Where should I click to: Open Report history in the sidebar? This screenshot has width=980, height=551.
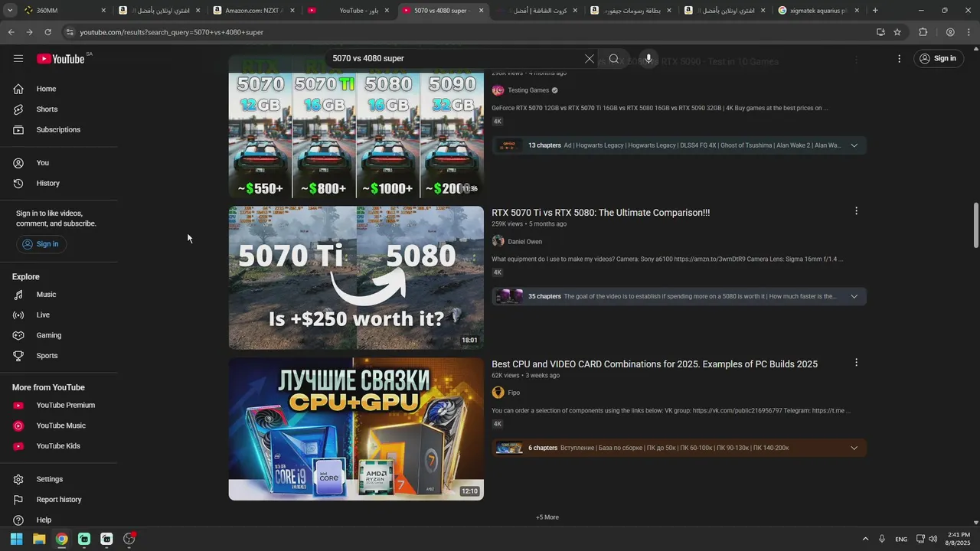coord(59,500)
